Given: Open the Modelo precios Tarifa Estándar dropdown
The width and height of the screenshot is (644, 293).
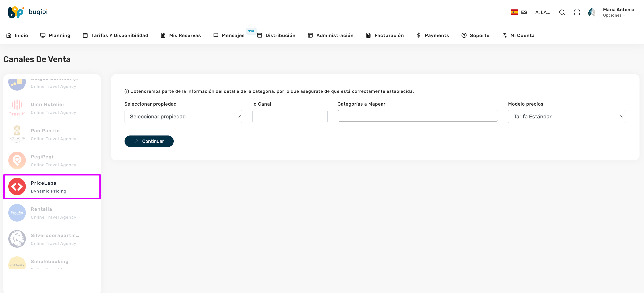Looking at the screenshot, I should click(x=567, y=116).
